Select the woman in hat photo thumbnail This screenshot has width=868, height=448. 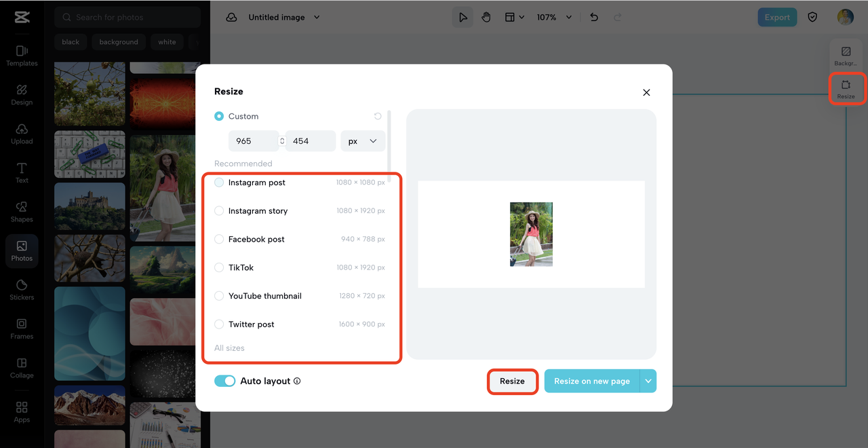point(162,188)
